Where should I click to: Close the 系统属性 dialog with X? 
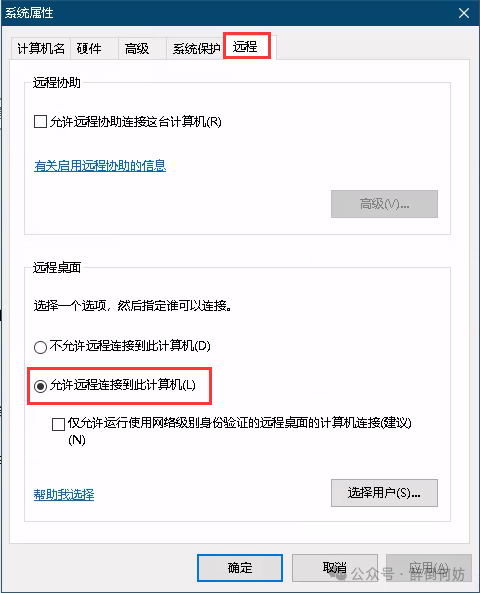(x=464, y=13)
